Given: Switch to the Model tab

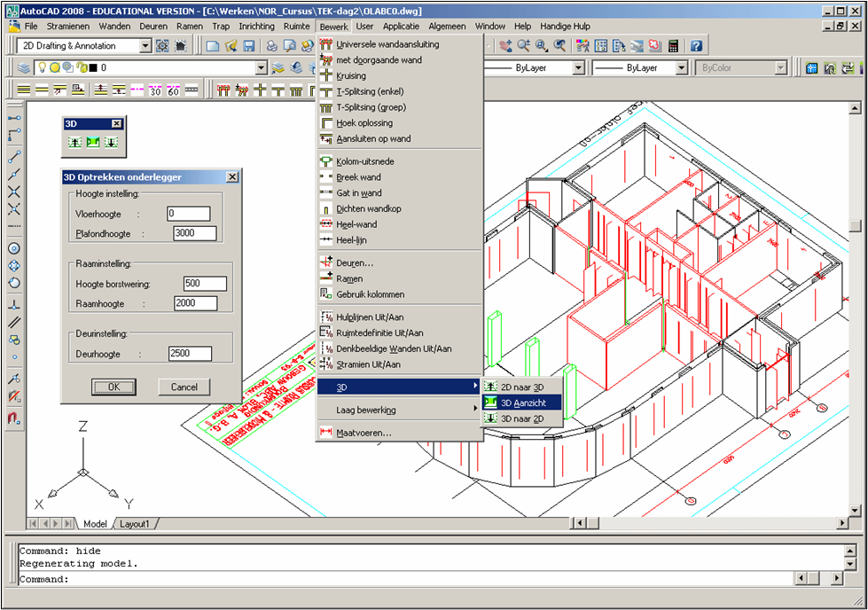Looking at the screenshot, I should click(x=95, y=524).
